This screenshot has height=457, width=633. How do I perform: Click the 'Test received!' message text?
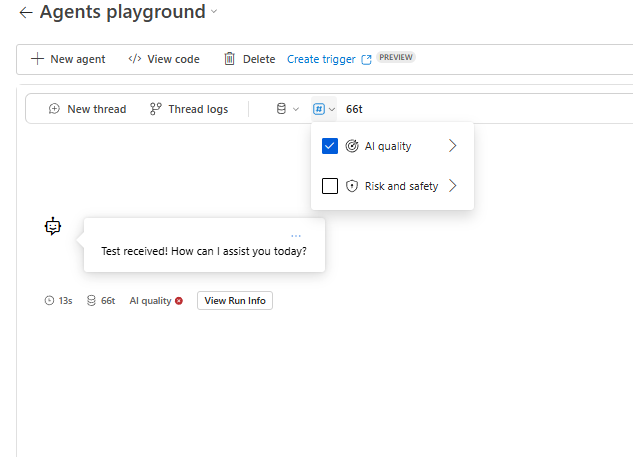(x=204, y=251)
